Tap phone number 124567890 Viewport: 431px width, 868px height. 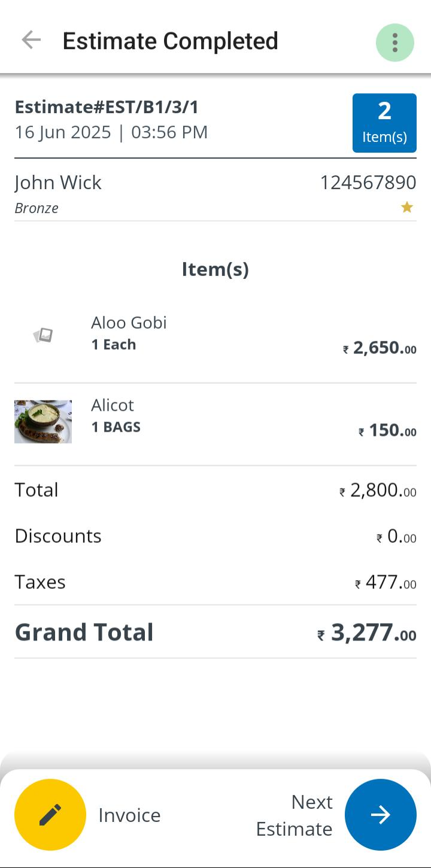(x=368, y=183)
